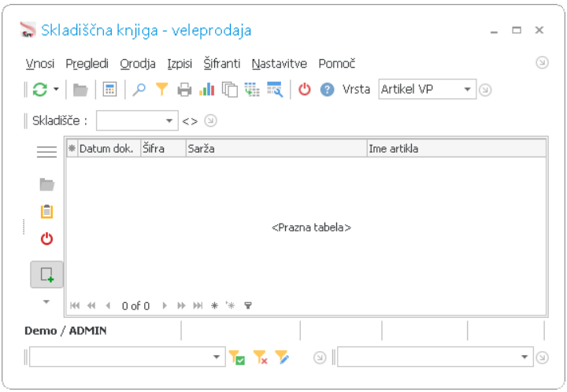Click customize arrow circle in Skladišče bar
The image size is (567, 392).
click(210, 120)
